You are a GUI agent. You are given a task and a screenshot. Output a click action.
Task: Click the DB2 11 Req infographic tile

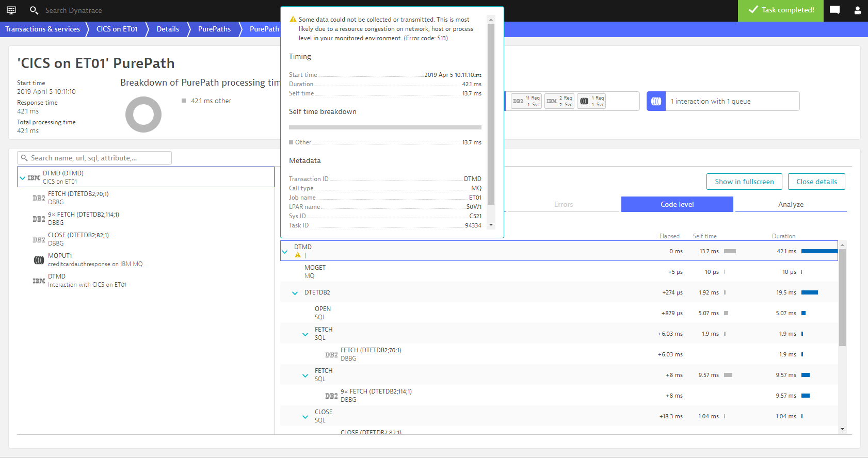[x=526, y=101]
